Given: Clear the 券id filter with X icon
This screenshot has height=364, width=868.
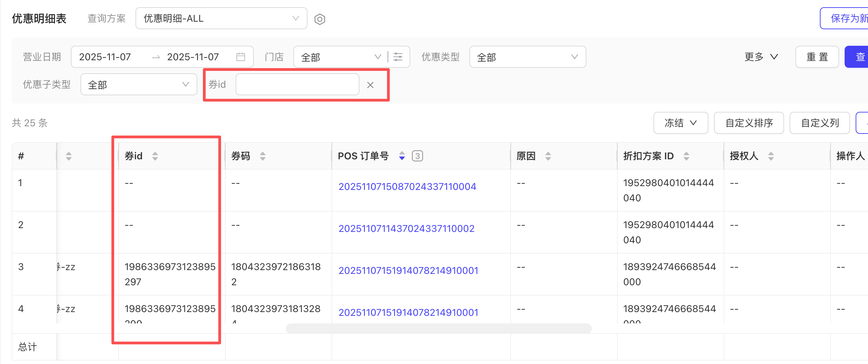Looking at the screenshot, I should click(x=370, y=85).
